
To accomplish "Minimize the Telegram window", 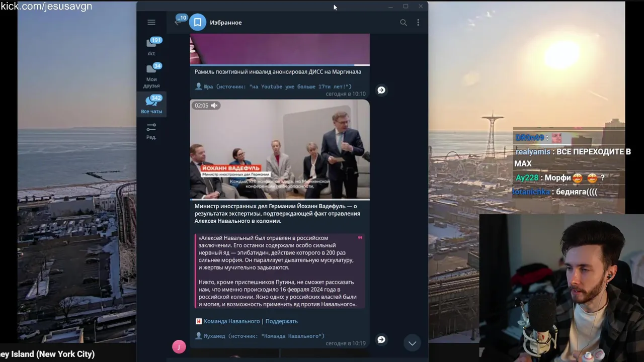I will click(x=390, y=7).
